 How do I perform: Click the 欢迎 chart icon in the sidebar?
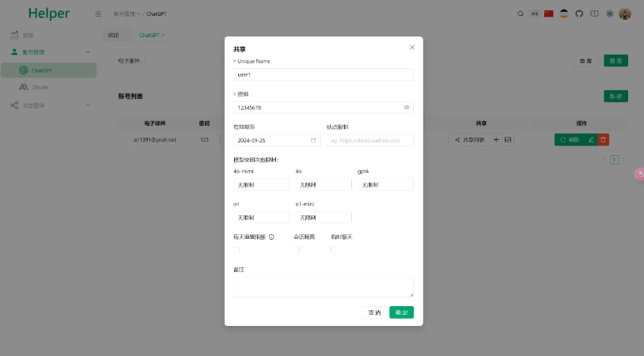(14, 35)
